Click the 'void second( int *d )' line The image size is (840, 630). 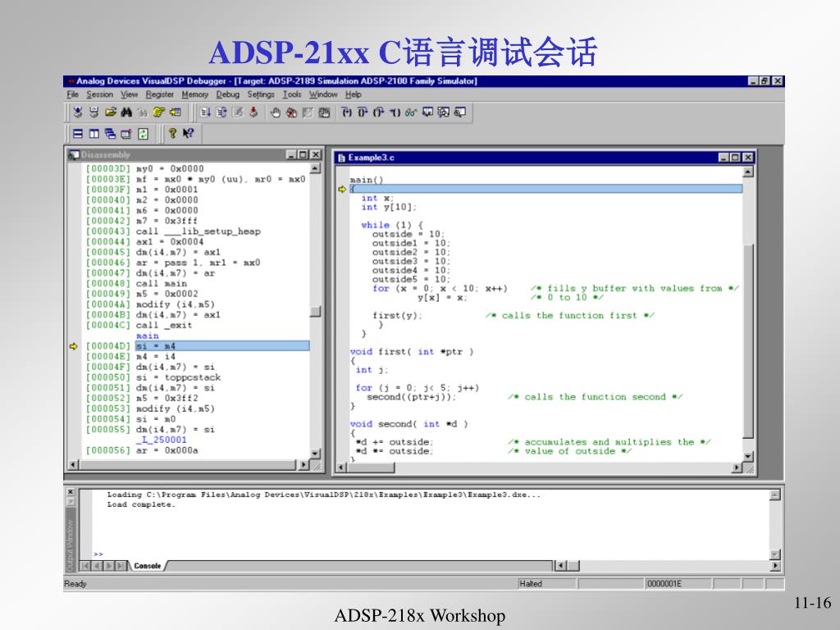pyautogui.click(x=409, y=424)
